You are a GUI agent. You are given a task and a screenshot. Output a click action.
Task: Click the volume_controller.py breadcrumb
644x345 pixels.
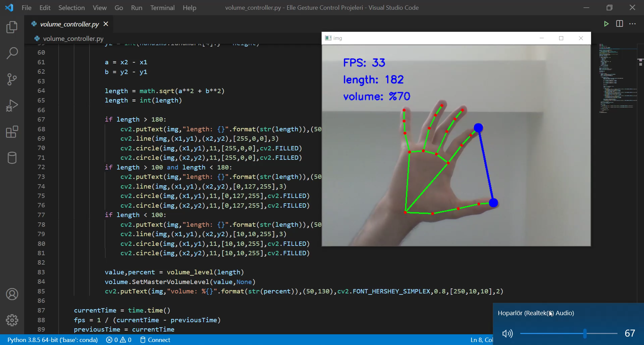(x=73, y=39)
